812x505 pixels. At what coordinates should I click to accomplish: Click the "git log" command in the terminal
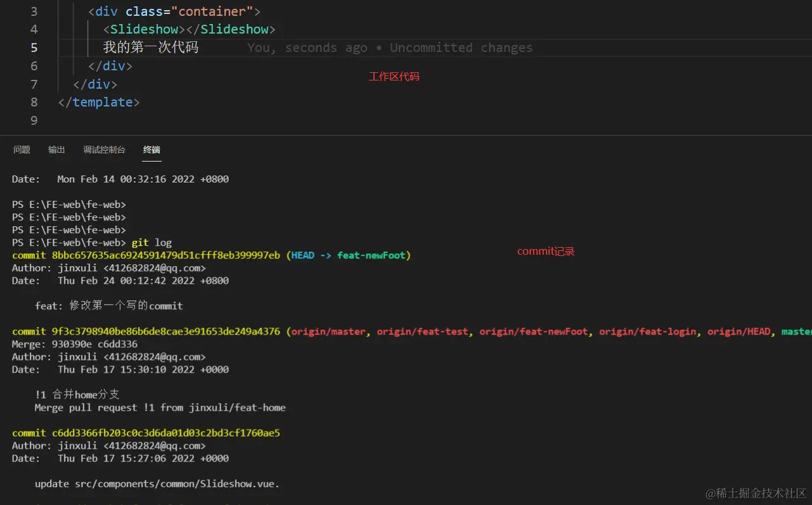[151, 243]
